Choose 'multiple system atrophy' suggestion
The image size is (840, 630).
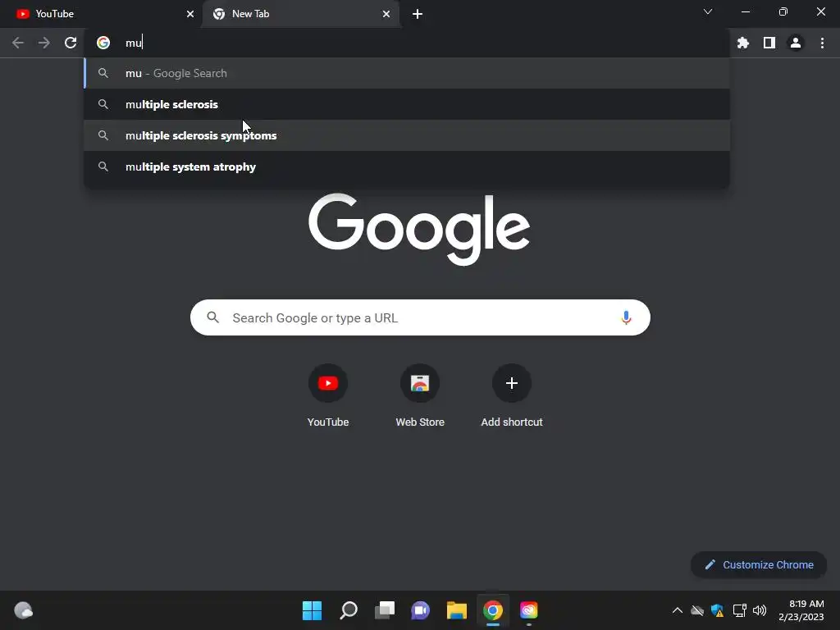[x=407, y=167]
